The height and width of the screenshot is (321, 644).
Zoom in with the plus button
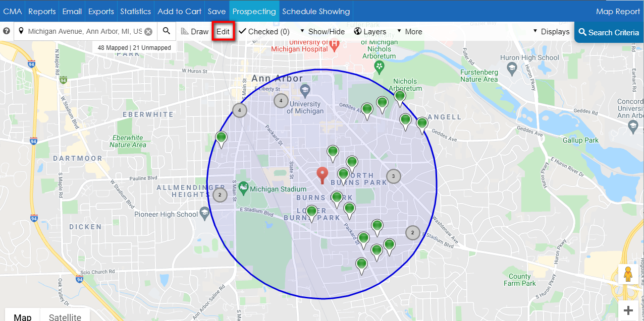point(628,310)
